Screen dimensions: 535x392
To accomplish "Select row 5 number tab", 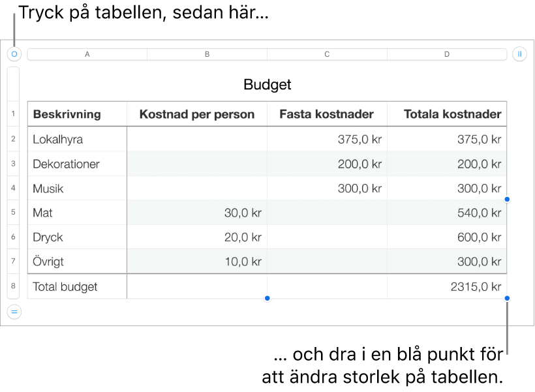I will tap(13, 212).
